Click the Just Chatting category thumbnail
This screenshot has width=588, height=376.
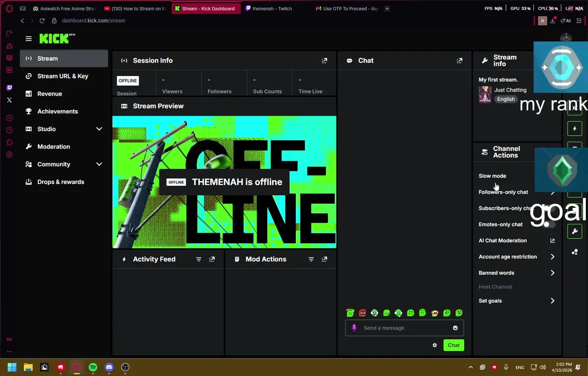tap(485, 95)
